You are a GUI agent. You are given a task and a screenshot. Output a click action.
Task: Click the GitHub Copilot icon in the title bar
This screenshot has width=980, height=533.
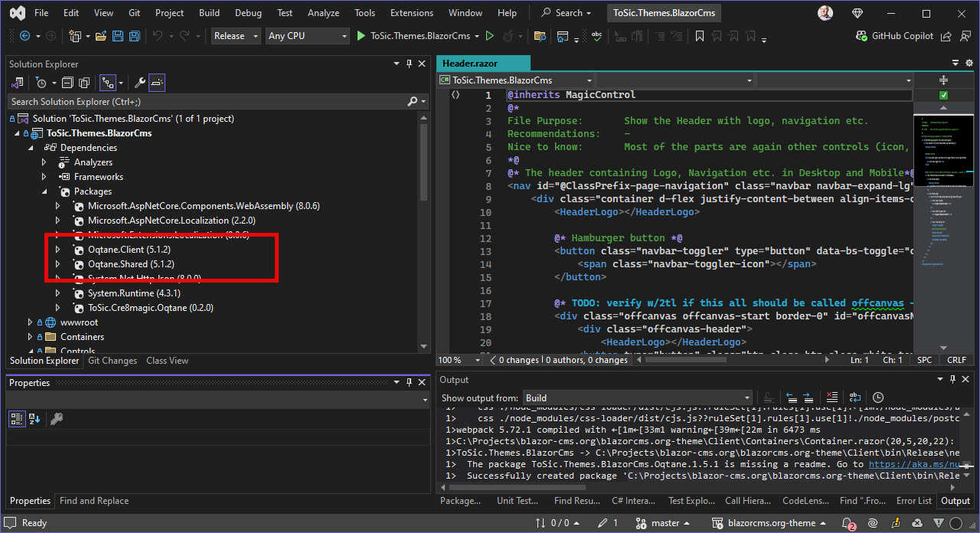(861, 35)
